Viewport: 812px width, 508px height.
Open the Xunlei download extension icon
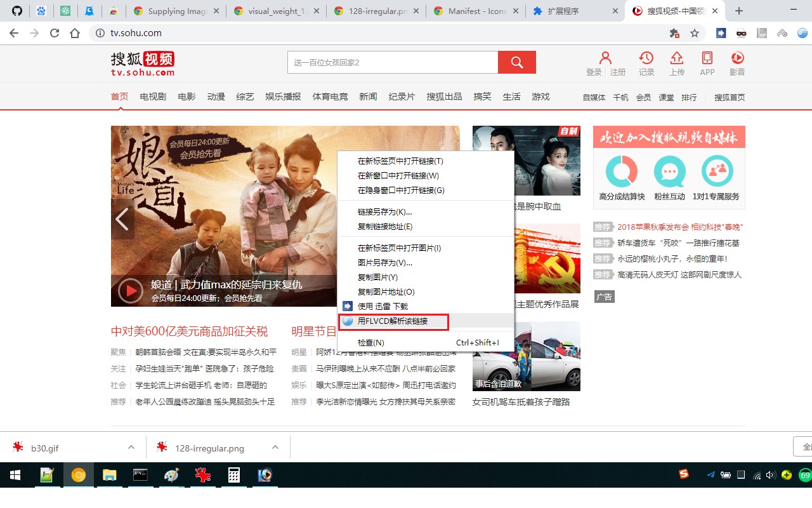721,33
